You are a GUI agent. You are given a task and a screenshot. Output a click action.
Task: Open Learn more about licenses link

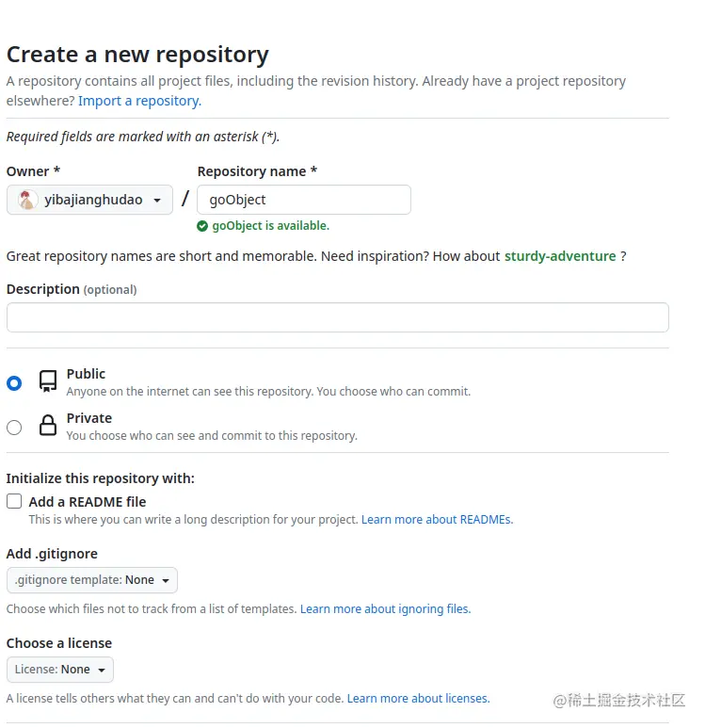tap(418, 699)
